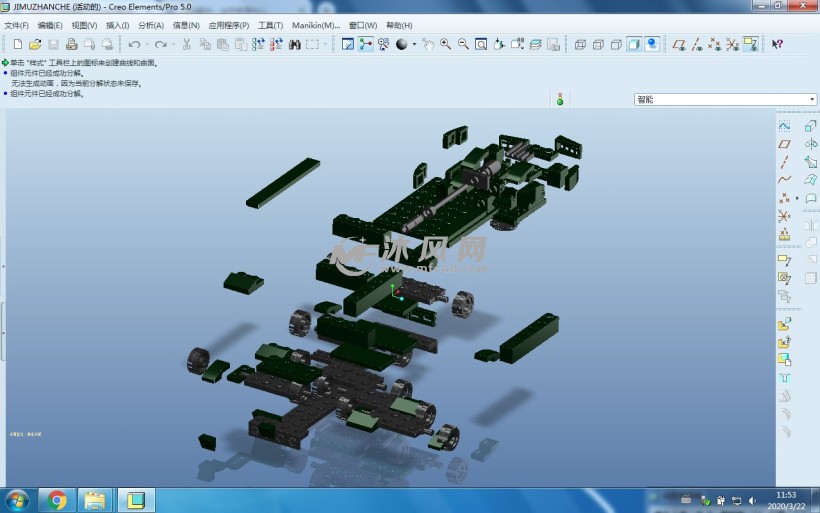Toggle datum axes display
820x513 pixels.
pyautogui.click(x=696, y=44)
